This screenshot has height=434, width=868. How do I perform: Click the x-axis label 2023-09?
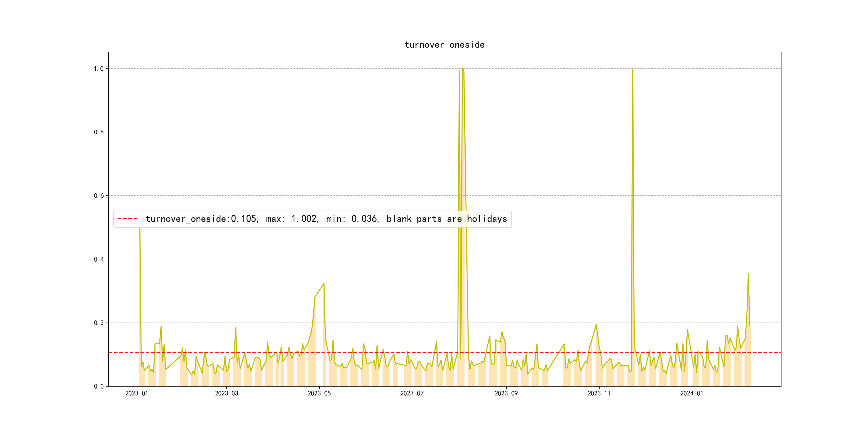click(506, 394)
